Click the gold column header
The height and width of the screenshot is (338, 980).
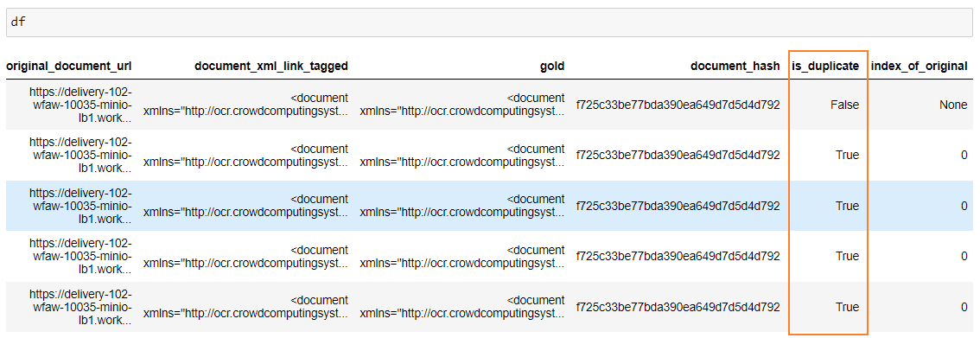coord(552,67)
